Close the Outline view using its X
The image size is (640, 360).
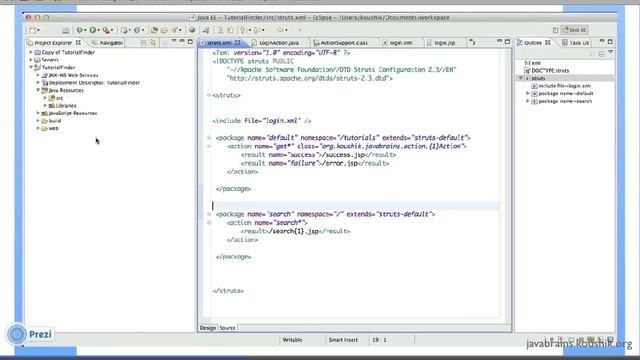(548, 42)
